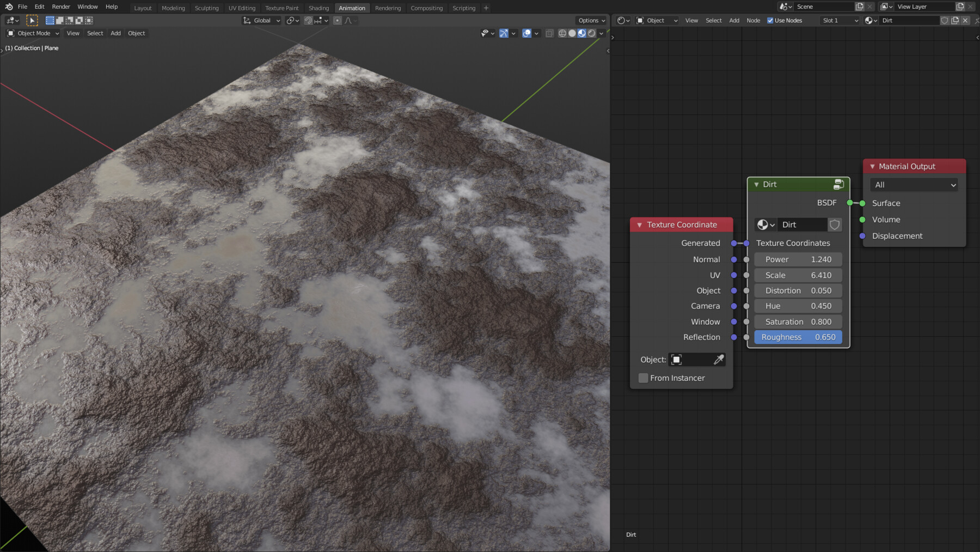Enable rendered viewport shading mode
This screenshot has width=980, height=552.
(592, 33)
